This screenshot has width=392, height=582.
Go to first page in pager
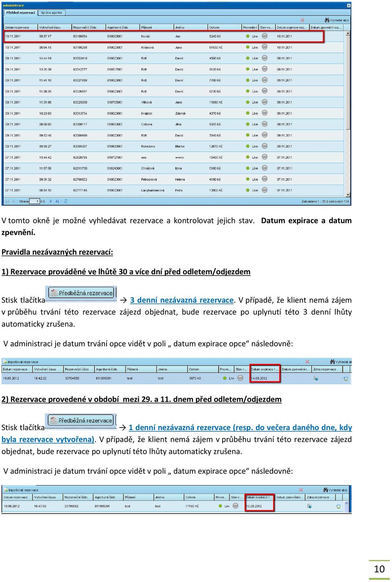pyautogui.click(x=7, y=201)
